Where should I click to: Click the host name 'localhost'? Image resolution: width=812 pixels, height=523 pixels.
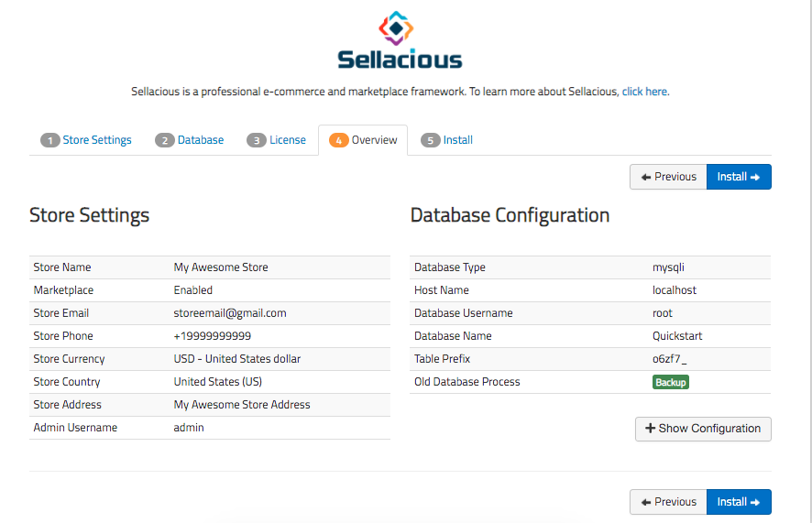675,290
